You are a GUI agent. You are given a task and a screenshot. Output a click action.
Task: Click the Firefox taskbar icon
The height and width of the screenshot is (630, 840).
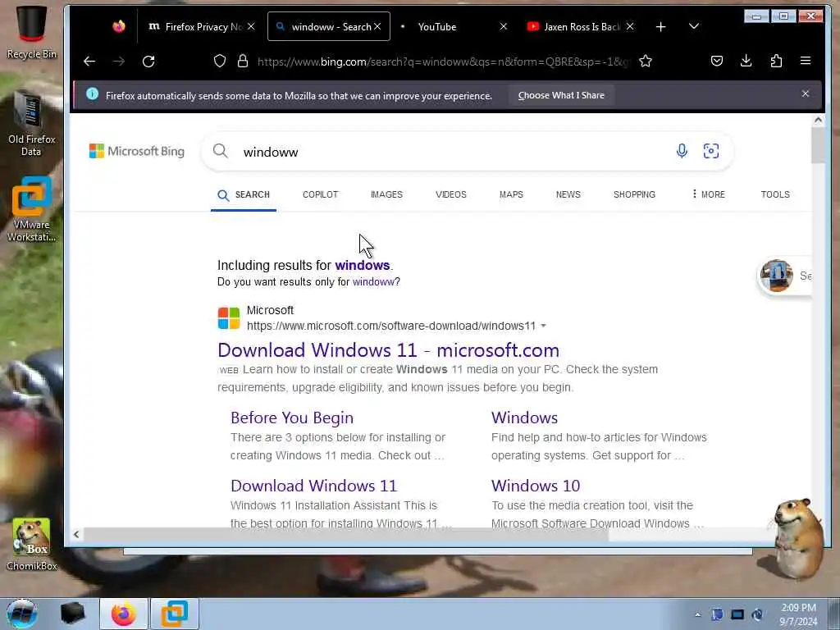tap(124, 614)
